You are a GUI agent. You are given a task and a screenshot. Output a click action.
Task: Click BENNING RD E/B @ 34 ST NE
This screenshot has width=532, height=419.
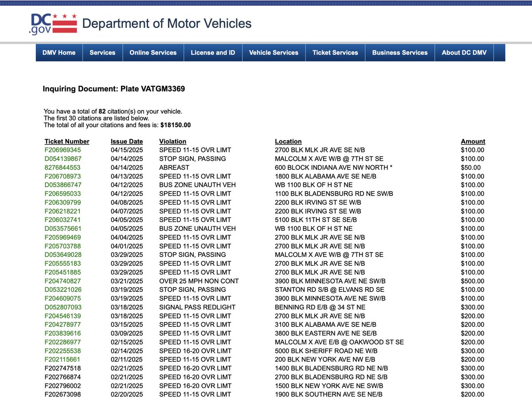[321, 307]
